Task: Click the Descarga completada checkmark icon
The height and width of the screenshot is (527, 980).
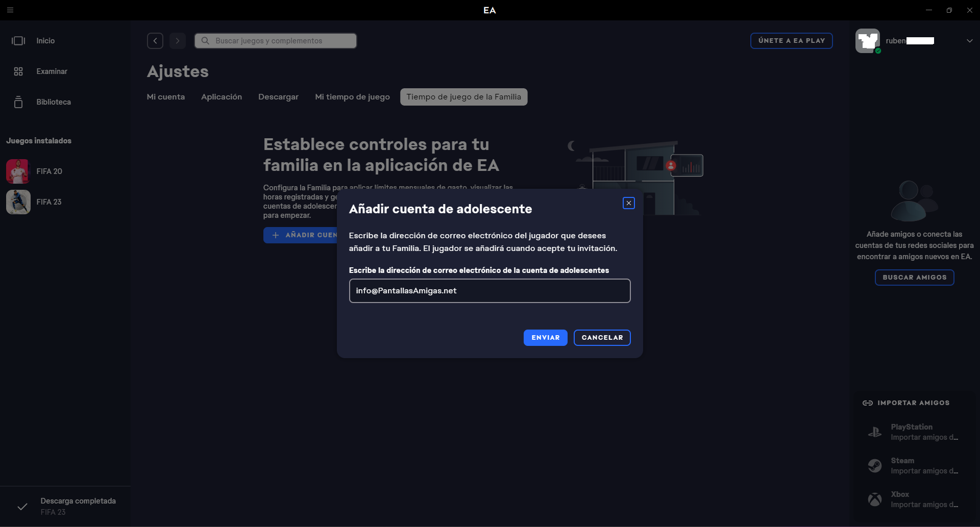Action: click(x=22, y=507)
